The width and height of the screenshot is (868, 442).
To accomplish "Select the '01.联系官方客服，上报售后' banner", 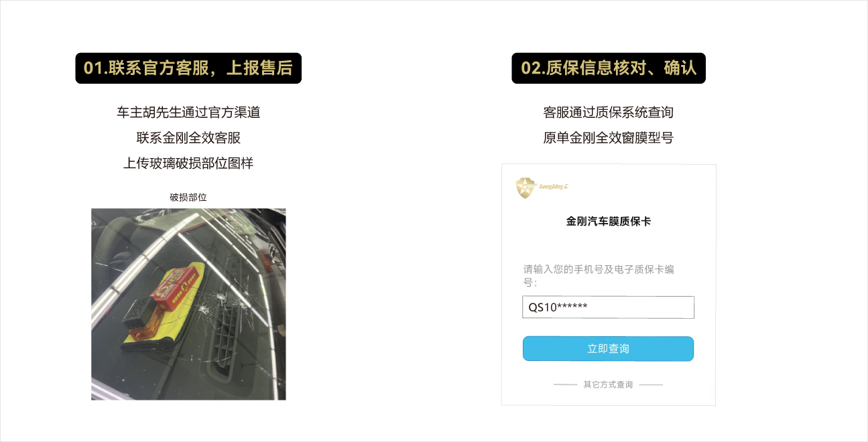I will 188,68.
